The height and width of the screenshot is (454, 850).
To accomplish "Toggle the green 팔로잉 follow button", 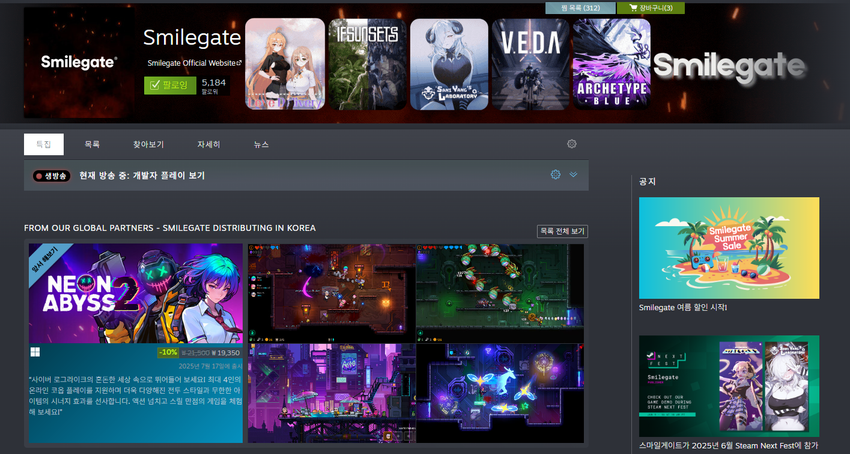I will tap(170, 85).
